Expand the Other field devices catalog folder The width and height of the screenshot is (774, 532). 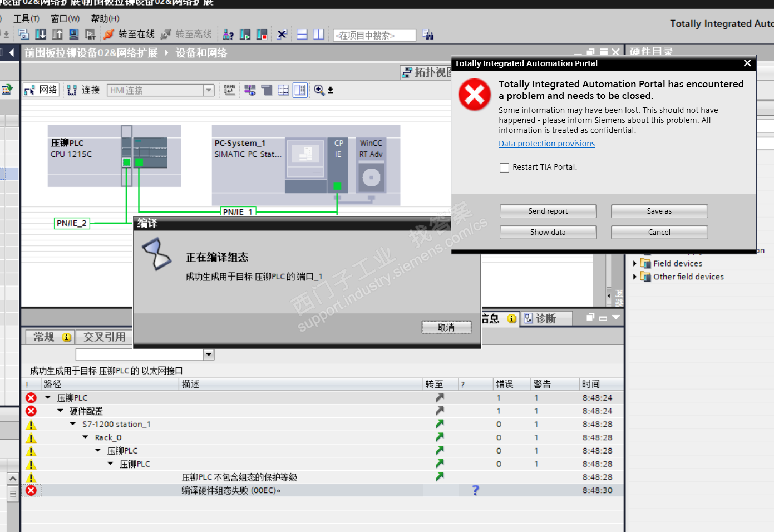pos(635,277)
